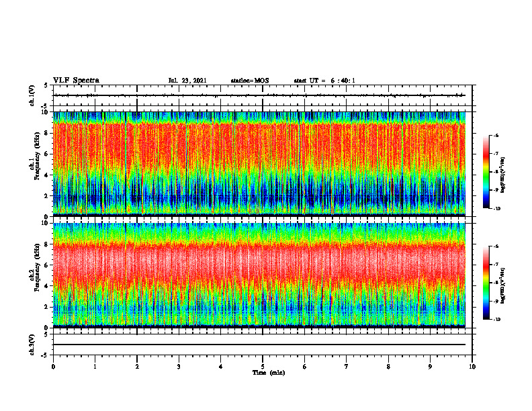Click the "ch.1(V)" waveform axis label
Viewport: 532px width, 411px height.
32,95
